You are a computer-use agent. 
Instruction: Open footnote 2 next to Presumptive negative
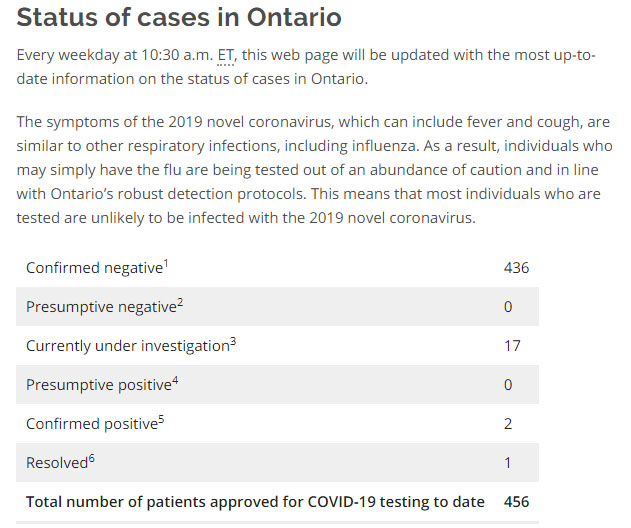pyautogui.click(x=180, y=303)
